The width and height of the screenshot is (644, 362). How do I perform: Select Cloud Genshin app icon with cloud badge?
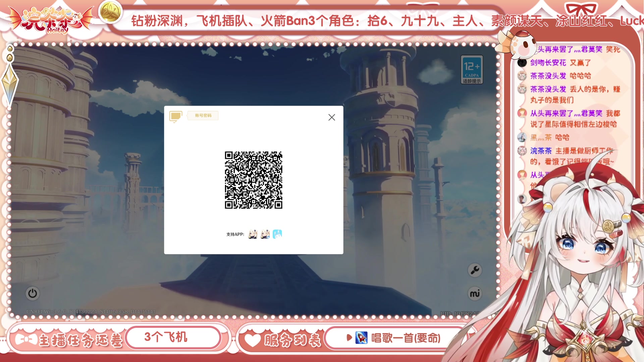click(x=265, y=234)
